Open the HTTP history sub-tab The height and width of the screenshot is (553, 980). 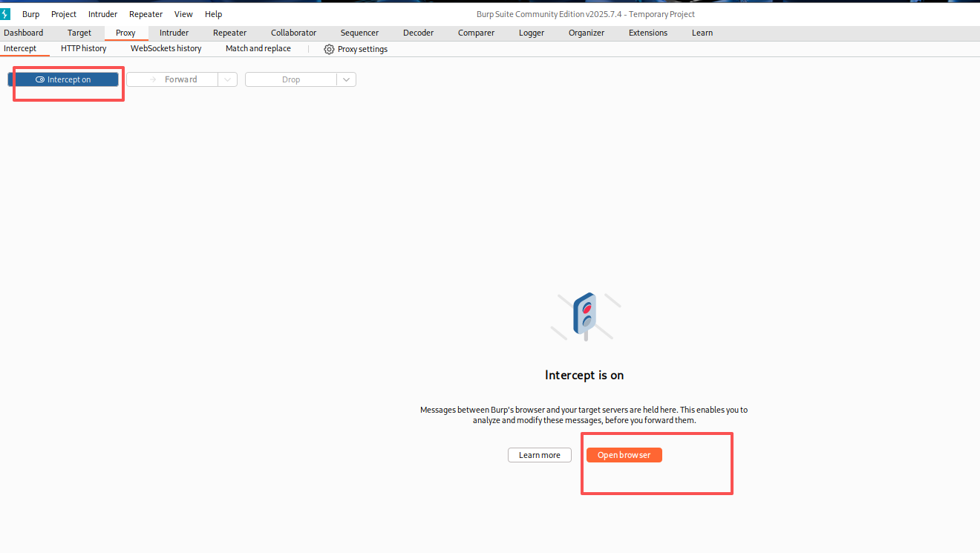[84, 48]
